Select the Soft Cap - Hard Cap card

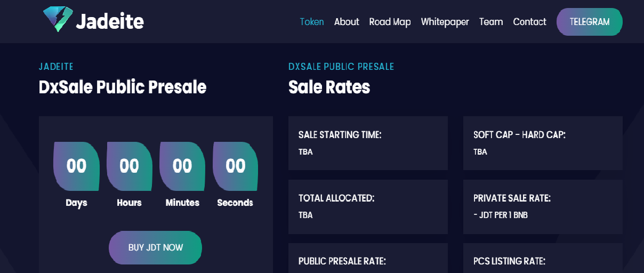(x=543, y=143)
